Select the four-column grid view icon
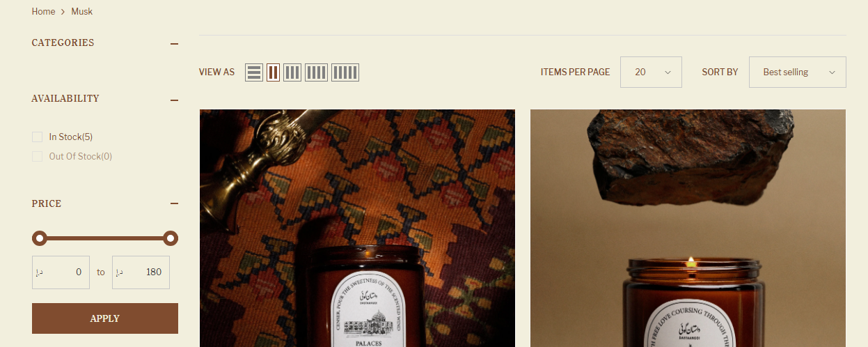Image resolution: width=868 pixels, height=347 pixels. point(316,72)
